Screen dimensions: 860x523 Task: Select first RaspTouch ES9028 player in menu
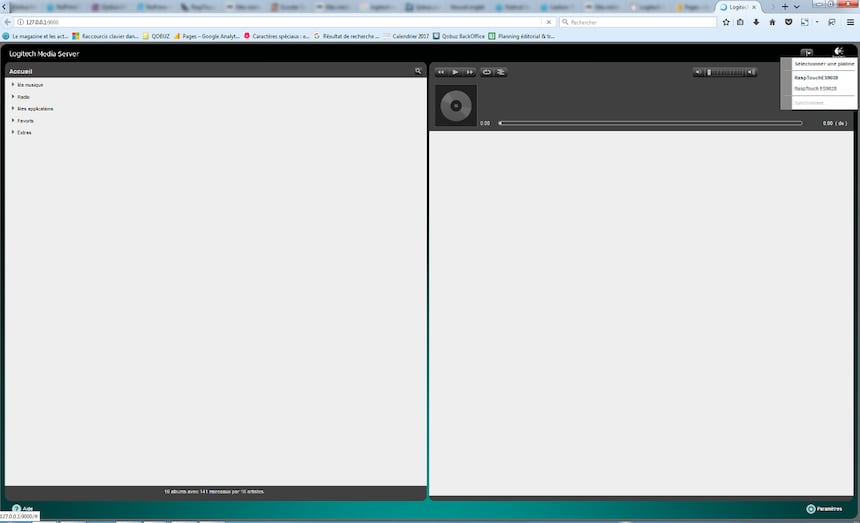816,78
